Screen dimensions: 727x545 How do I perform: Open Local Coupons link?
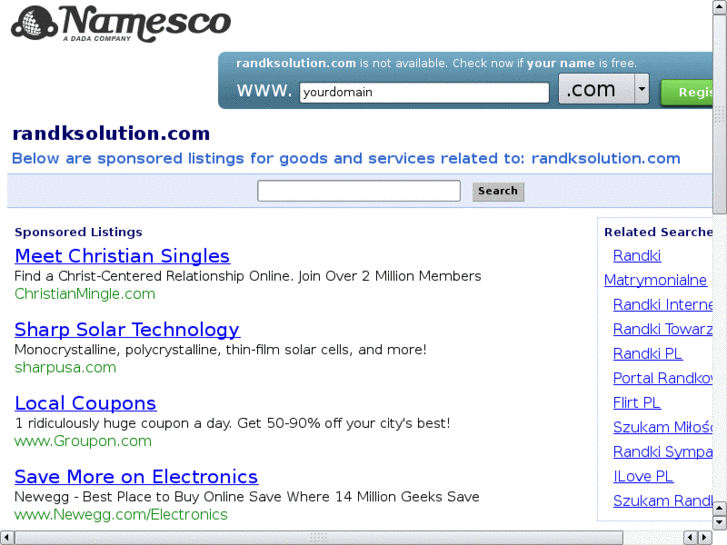[x=85, y=403]
